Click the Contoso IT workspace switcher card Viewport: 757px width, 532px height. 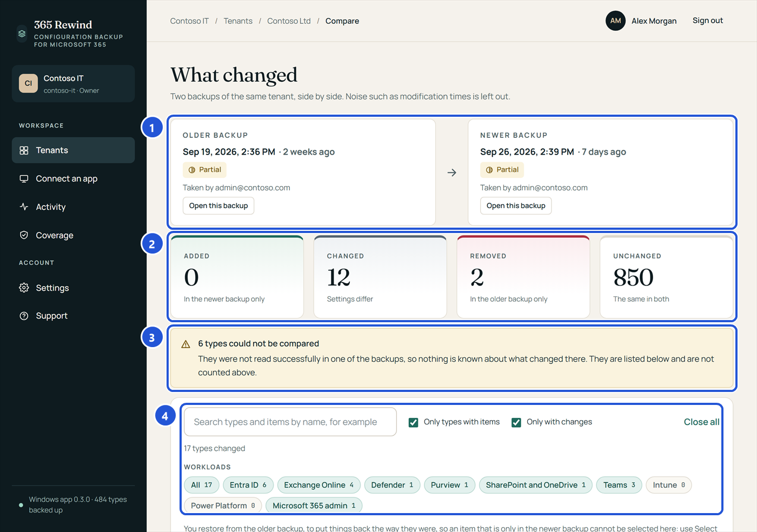pyautogui.click(x=73, y=83)
